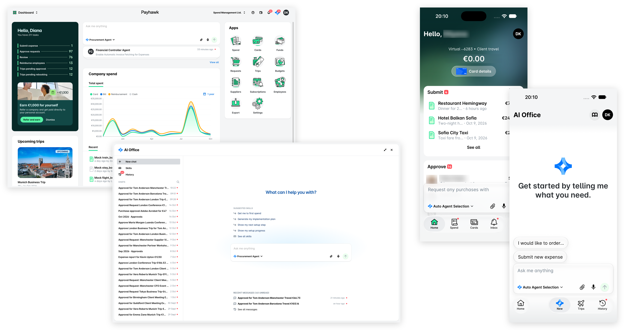Tap the New tab in mobile AI Office
644x330 pixels.
click(560, 305)
